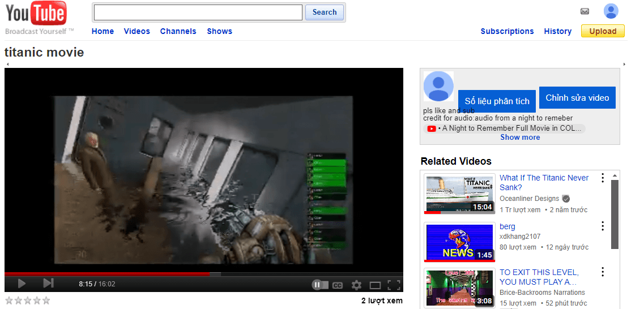The width and height of the screenshot is (644, 309).
Task: Open the account avatar in header
Action: (611, 11)
